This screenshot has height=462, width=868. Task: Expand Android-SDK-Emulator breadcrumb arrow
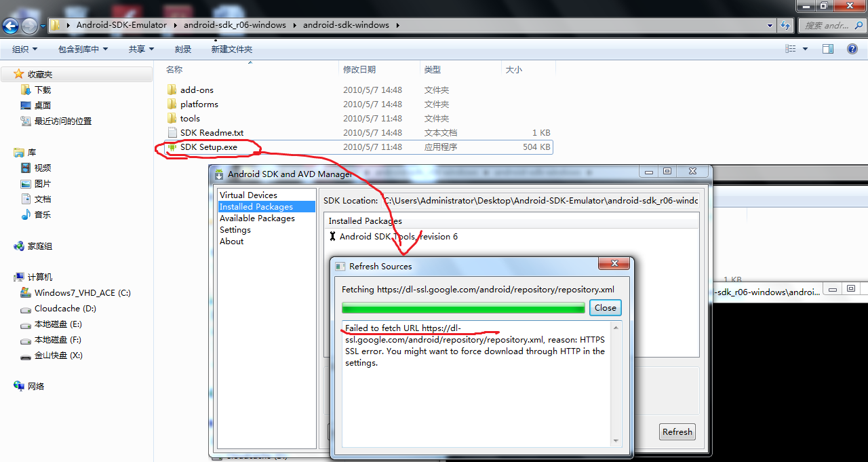pos(175,25)
